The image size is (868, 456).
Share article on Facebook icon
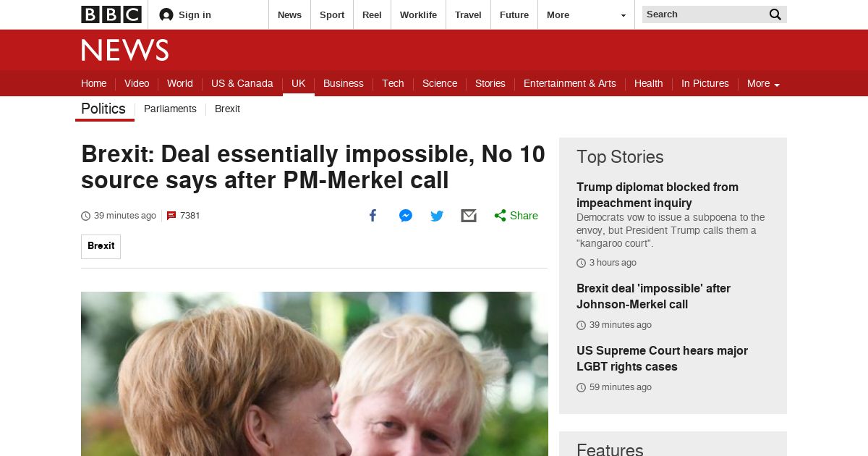tap(373, 216)
